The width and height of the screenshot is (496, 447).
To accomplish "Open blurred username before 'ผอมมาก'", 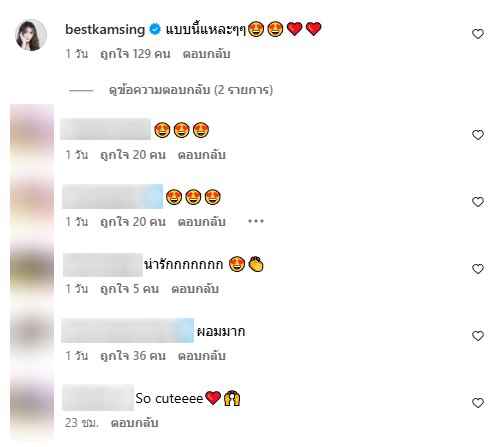I will coord(128,331).
